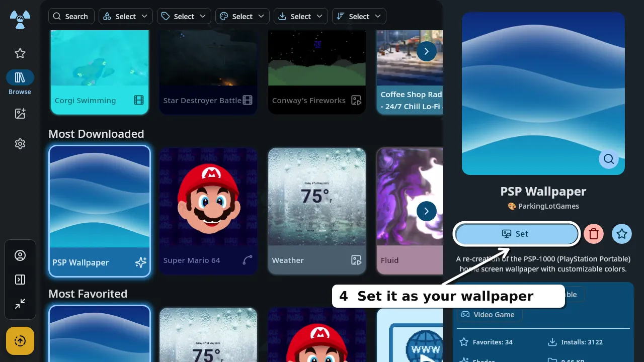This screenshot has width=644, height=362.
Task: Open the Favorites star in sidebar
Action: [20, 53]
